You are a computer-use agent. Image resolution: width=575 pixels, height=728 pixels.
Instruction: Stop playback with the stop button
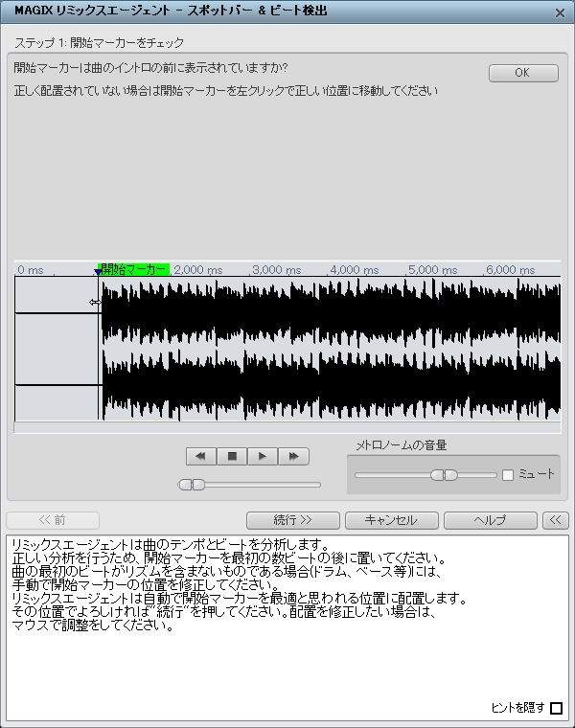(232, 456)
